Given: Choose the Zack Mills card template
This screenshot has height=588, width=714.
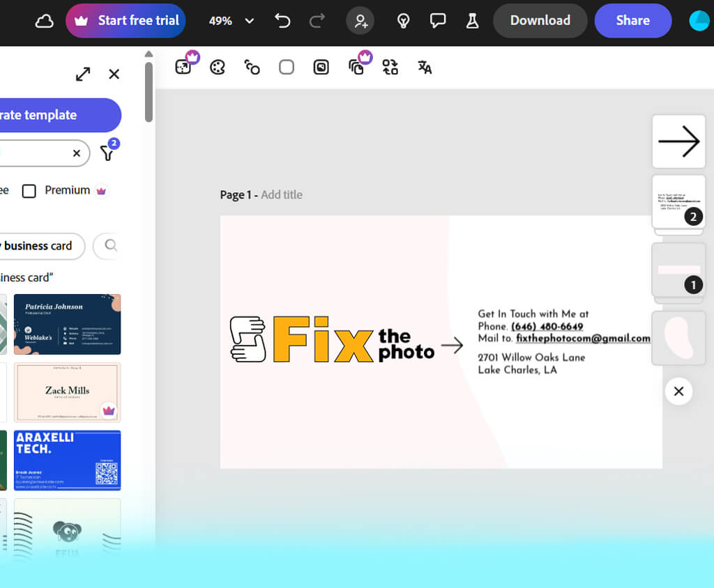Looking at the screenshot, I should [x=68, y=392].
